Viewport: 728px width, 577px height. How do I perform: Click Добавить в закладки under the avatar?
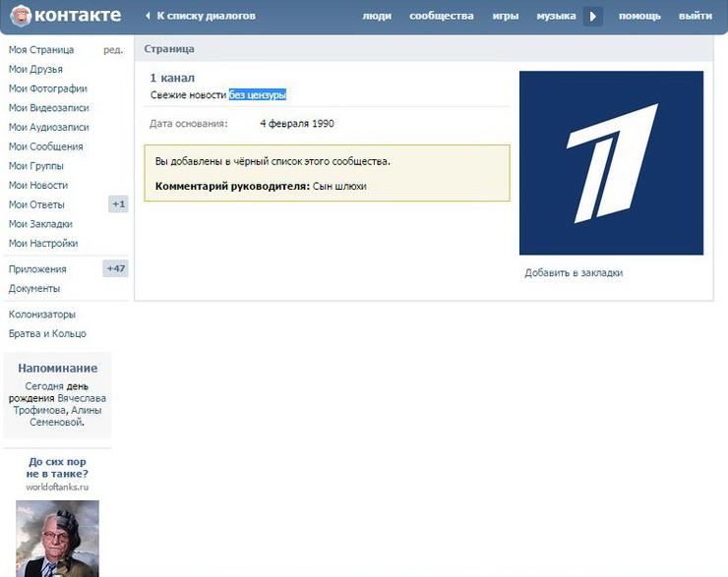(x=574, y=273)
